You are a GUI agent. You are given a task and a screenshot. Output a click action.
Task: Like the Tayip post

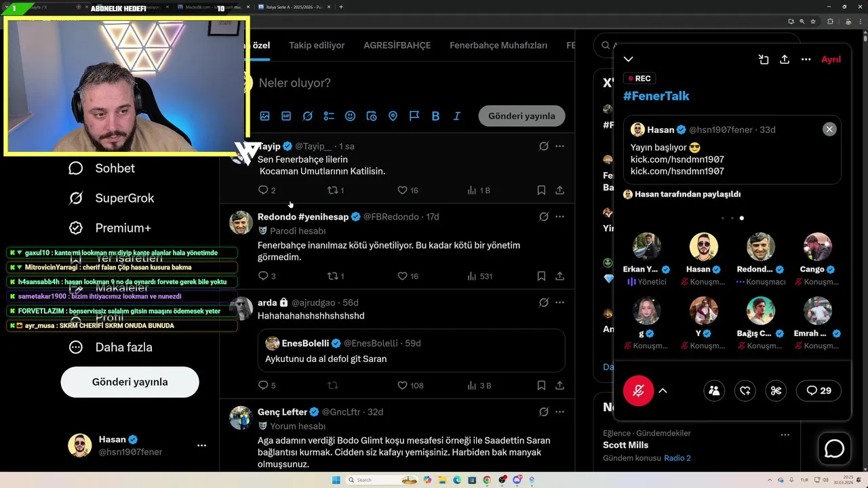point(402,190)
